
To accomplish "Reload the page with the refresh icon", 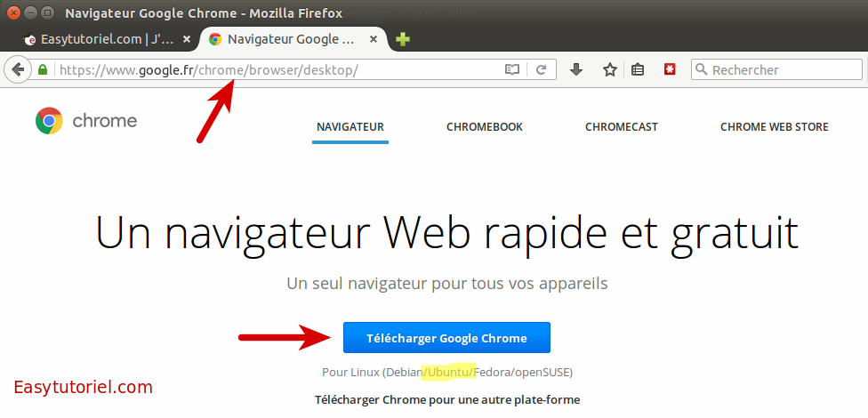I will pos(542,69).
